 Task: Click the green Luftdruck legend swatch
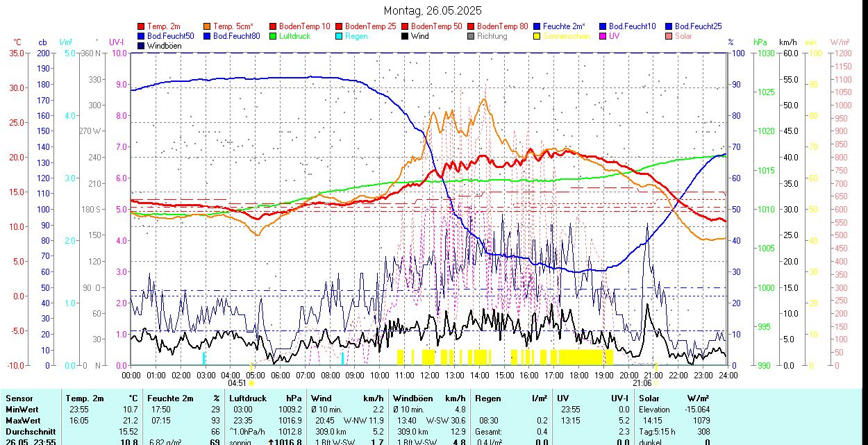tap(273, 36)
